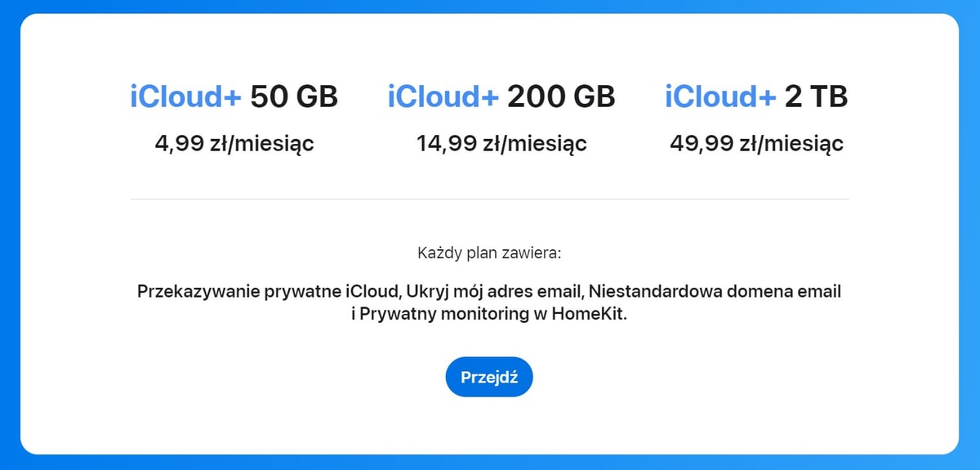This screenshot has width=980, height=470.
Task: Click the blue Przejdź button
Action: pyautogui.click(x=488, y=377)
